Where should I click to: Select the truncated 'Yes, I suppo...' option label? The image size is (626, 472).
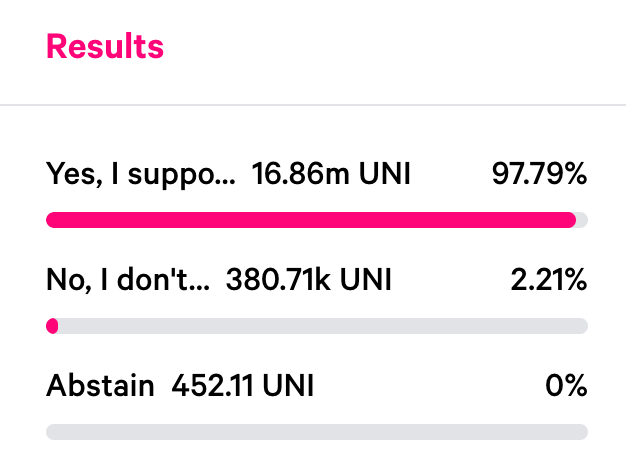pyautogui.click(x=141, y=175)
